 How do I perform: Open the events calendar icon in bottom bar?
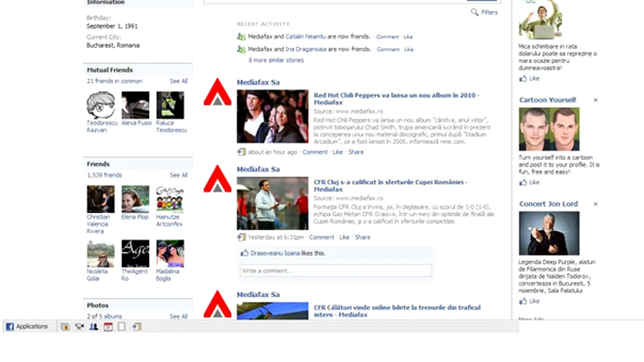click(108, 327)
